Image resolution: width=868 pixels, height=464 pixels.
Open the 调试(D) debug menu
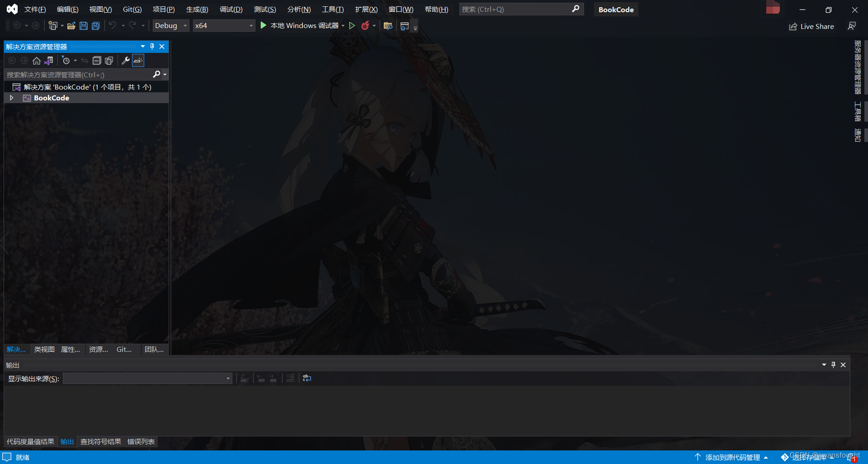click(231, 9)
